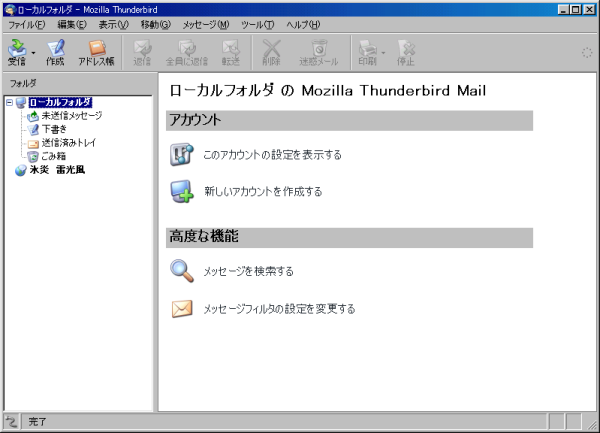This screenshot has height=433, width=600.
Task: Click the outbox icon next to 未送信メッセージ
Action: [x=33, y=116]
